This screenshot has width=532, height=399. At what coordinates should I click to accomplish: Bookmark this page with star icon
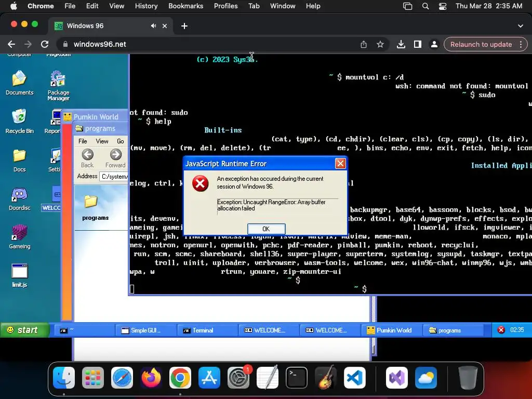click(x=380, y=44)
